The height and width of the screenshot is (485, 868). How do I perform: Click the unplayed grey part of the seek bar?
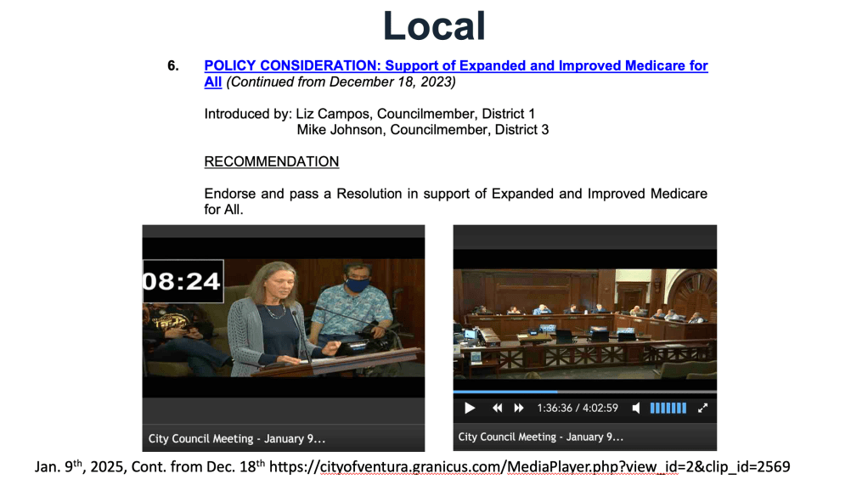[x=637, y=392]
